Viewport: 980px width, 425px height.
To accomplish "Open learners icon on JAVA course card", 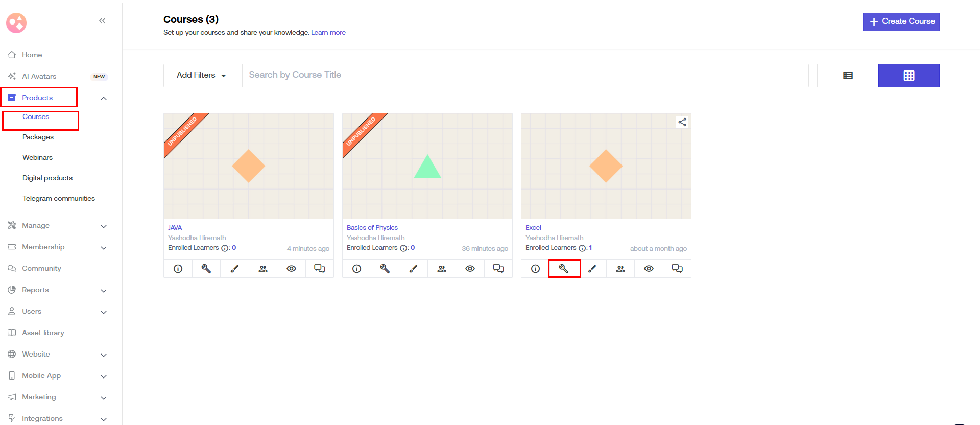I will 263,269.
